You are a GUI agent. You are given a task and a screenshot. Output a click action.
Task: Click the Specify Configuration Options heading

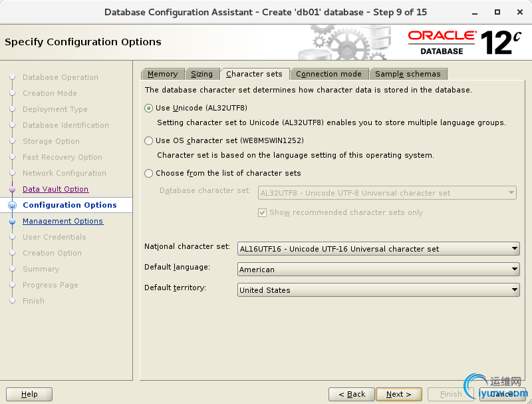82,42
